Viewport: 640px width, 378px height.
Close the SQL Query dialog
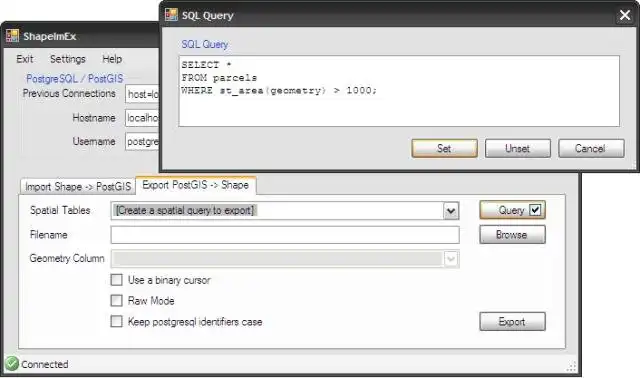coord(624,15)
